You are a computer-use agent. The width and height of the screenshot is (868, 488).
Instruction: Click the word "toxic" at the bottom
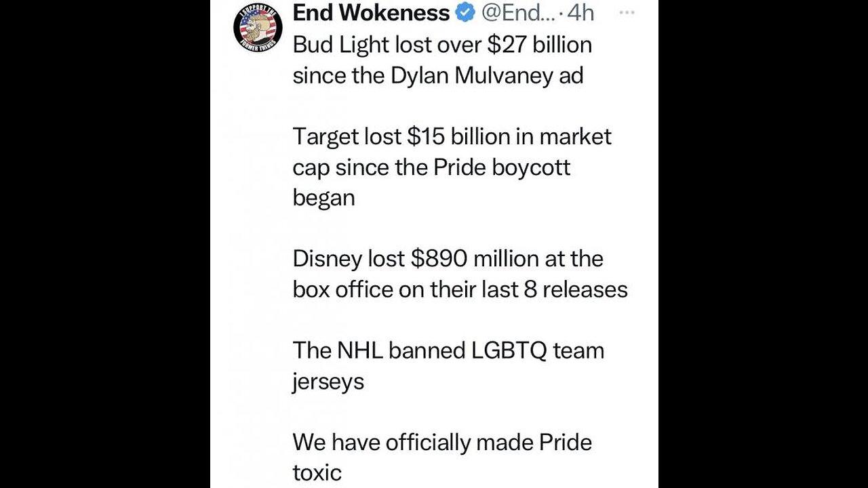pos(317,472)
